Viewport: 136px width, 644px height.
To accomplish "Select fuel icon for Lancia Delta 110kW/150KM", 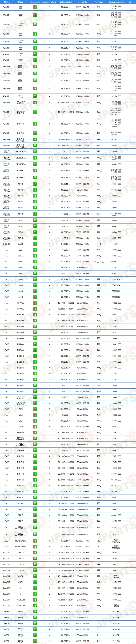I will click(x=35, y=565).
